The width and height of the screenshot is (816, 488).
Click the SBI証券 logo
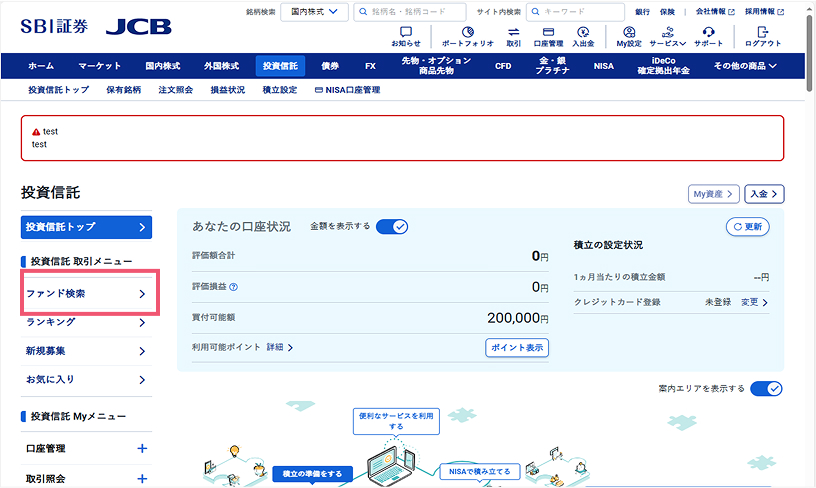pyautogui.click(x=54, y=26)
